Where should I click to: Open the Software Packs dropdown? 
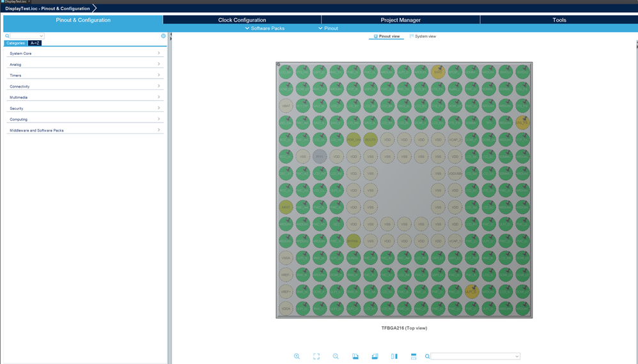click(x=265, y=28)
